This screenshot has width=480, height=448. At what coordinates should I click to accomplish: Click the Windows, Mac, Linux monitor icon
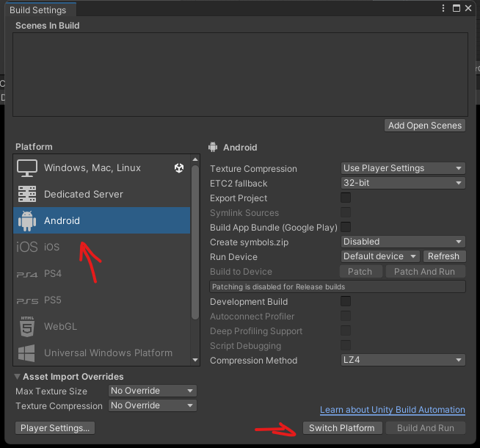pyautogui.click(x=27, y=167)
